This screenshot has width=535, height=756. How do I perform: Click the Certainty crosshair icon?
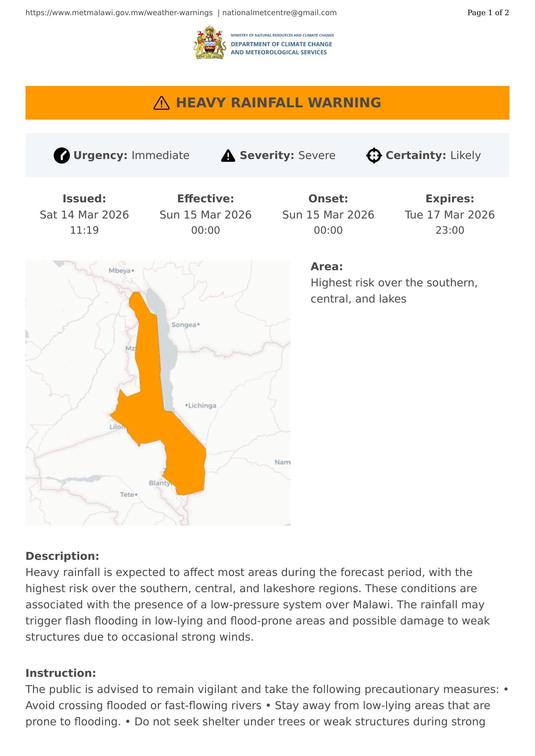pos(374,155)
